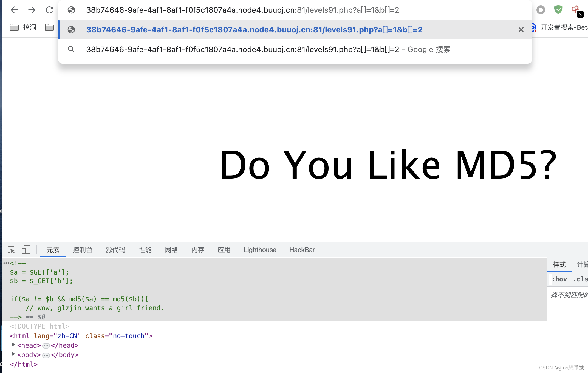The width and height of the screenshot is (588, 373).
Task: Remove the highlighted URL suggestion with the × button
Action: click(x=521, y=29)
